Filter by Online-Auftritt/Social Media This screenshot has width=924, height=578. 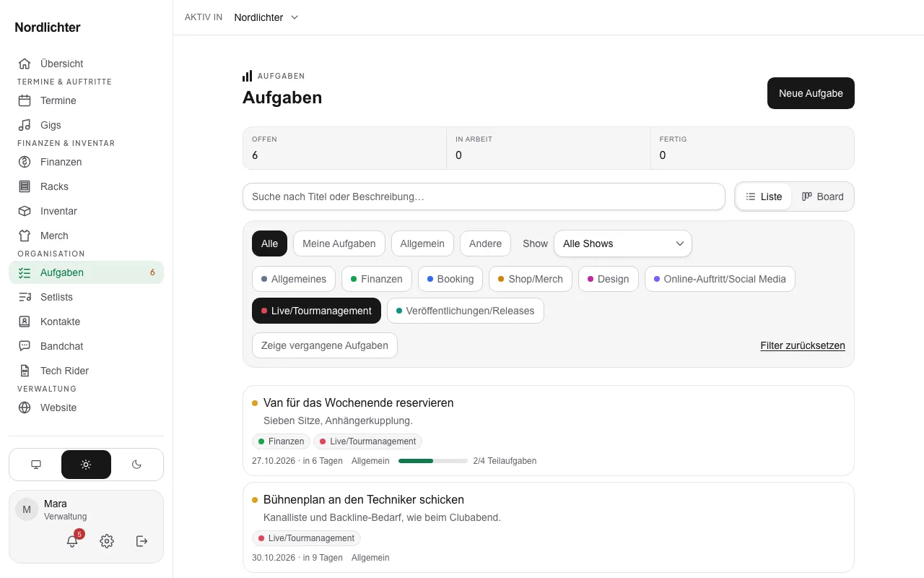720,279
